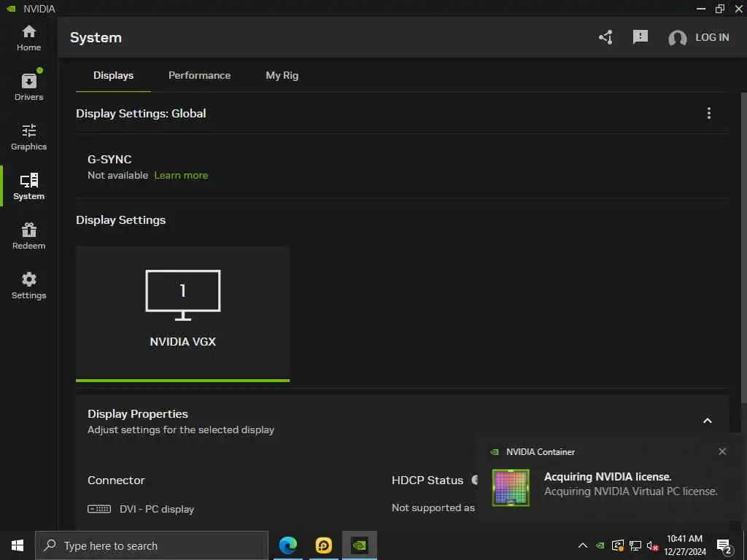
Task: Open the Redeem gift section
Action: point(28,236)
